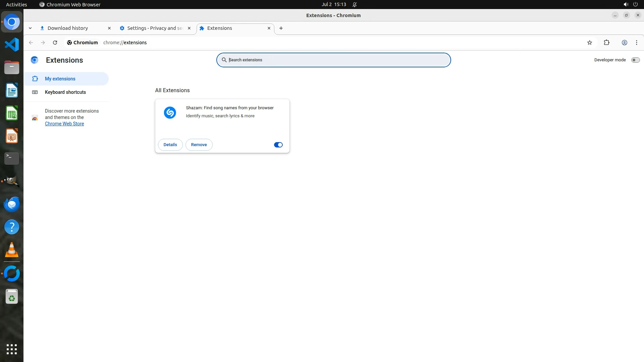Expand the tab search dropdown arrow
Screen dimensions: 644x362
(x=30, y=28)
